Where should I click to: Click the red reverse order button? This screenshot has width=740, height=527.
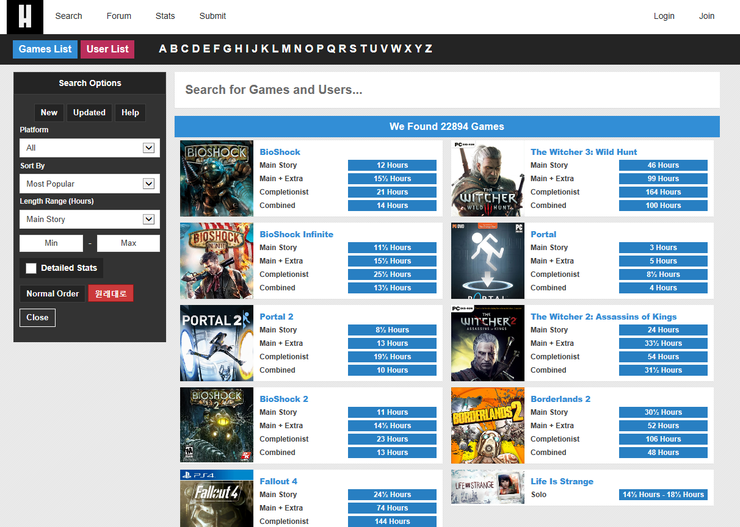[x=111, y=293]
